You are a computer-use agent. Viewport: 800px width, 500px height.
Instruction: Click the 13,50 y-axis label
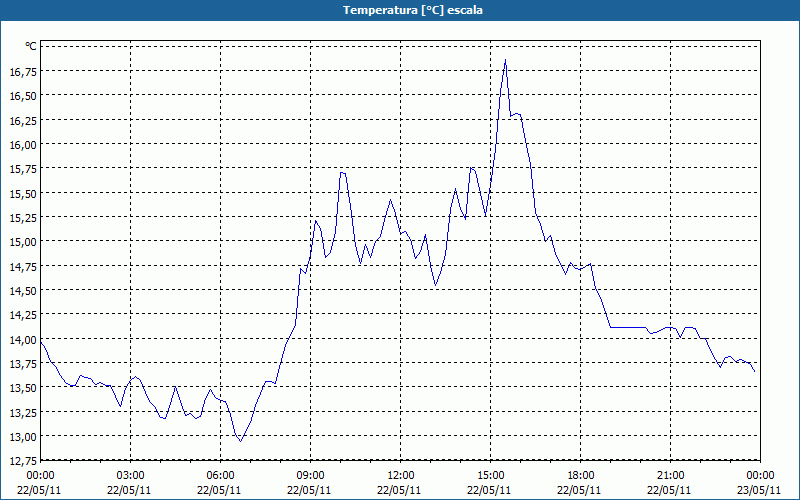point(23,388)
